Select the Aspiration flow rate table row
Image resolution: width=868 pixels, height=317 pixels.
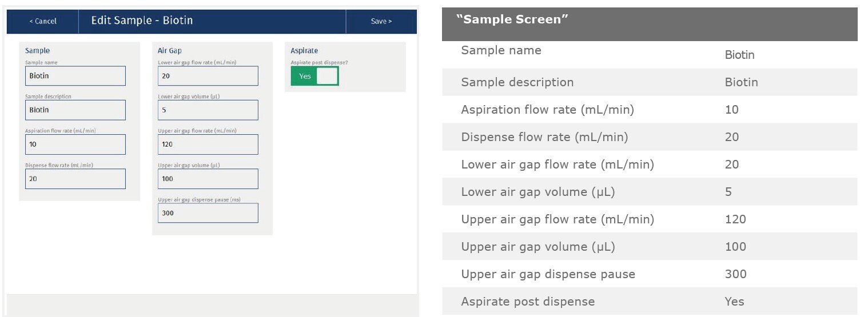[649, 110]
